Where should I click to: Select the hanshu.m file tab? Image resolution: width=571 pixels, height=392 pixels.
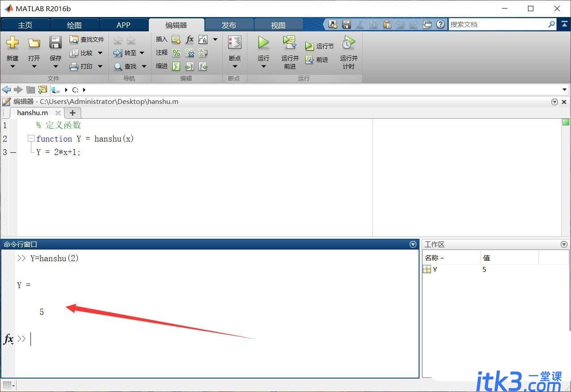32,112
